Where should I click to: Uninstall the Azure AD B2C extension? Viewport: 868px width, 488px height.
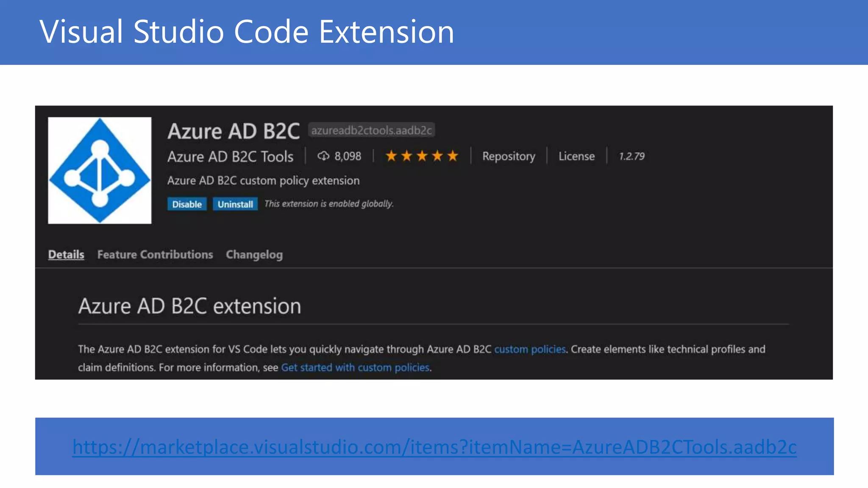235,204
